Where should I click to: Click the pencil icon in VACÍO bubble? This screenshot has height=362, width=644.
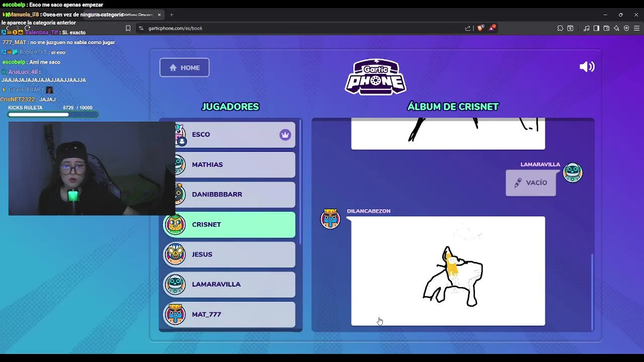[x=518, y=183]
